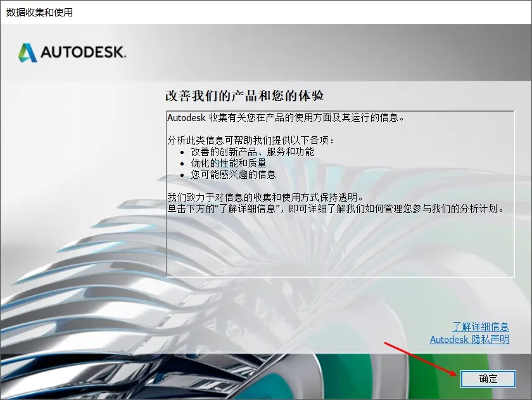The image size is (532, 400).
Task: Click the Autodesk logo icon
Action: (27, 52)
